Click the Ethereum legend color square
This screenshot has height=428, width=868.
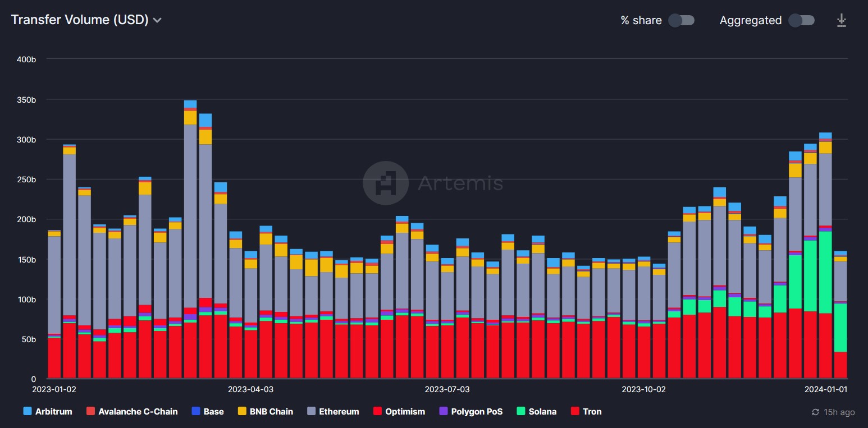point(312,411)
